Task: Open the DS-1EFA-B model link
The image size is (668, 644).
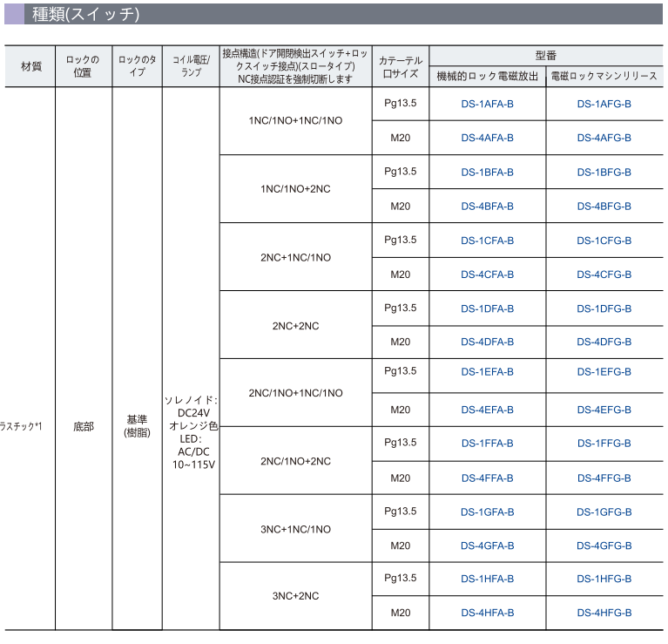Action: click(x=487, y=372)
